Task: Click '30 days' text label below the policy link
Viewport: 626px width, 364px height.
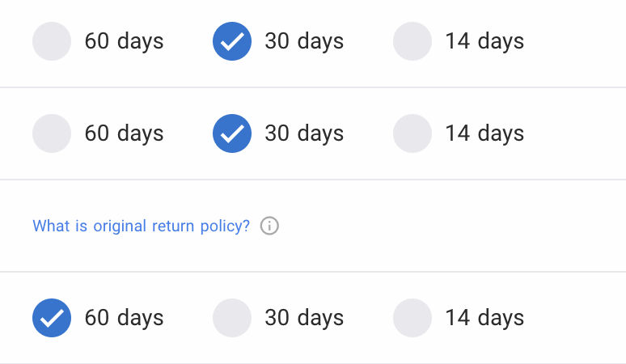Action: (x=304, y=318)
